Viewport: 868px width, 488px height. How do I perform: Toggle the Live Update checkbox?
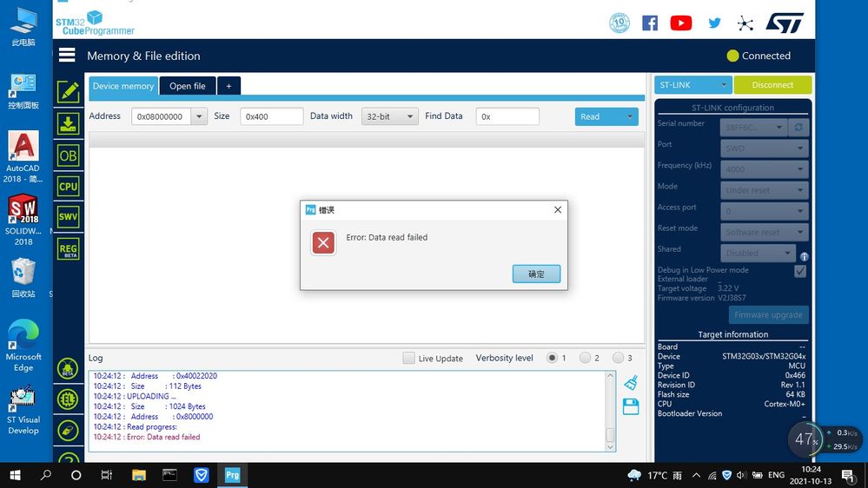click(x=408, y=358)
